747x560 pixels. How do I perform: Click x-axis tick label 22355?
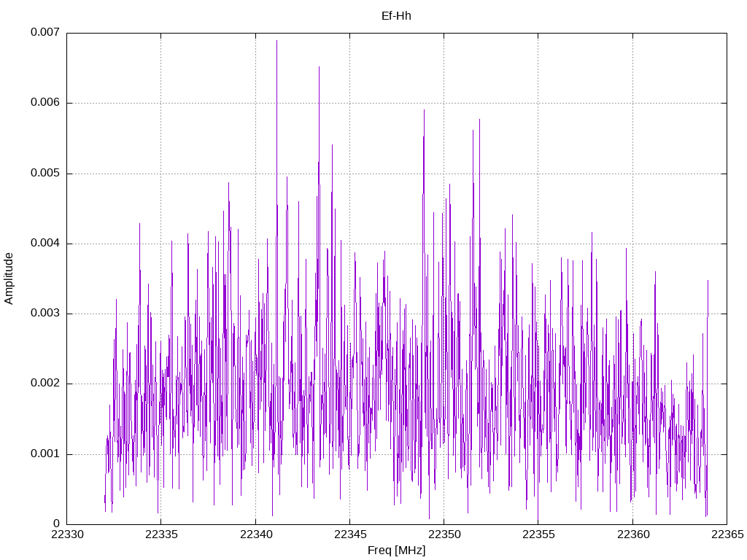tap(539, 534)
